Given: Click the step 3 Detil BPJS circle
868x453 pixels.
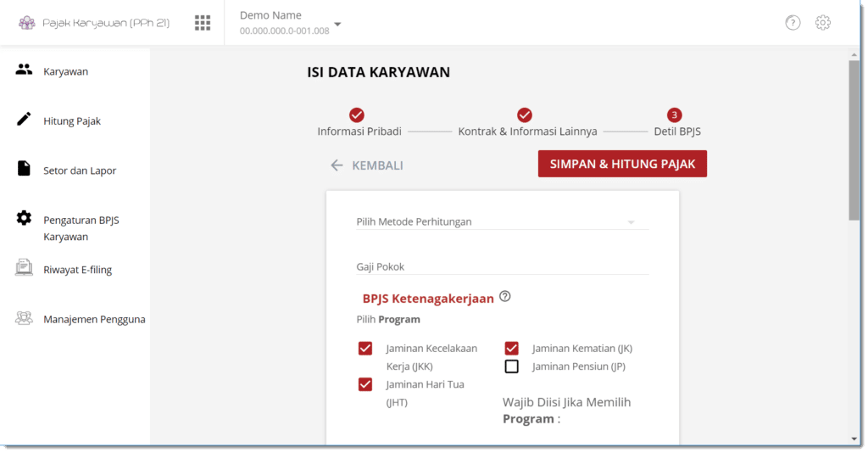Looking at the screenshot, I should [674, 115].
